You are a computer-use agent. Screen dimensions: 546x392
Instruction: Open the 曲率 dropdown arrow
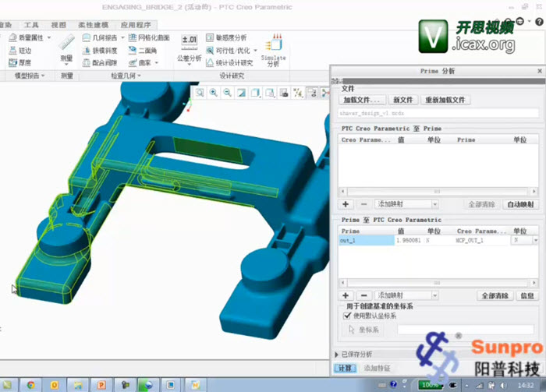pos(156,63)
